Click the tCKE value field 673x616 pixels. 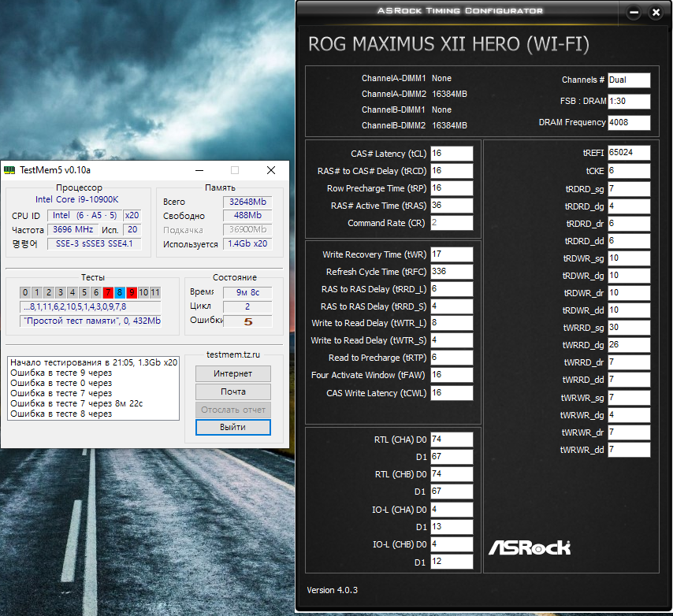click(x=629, y=171)
